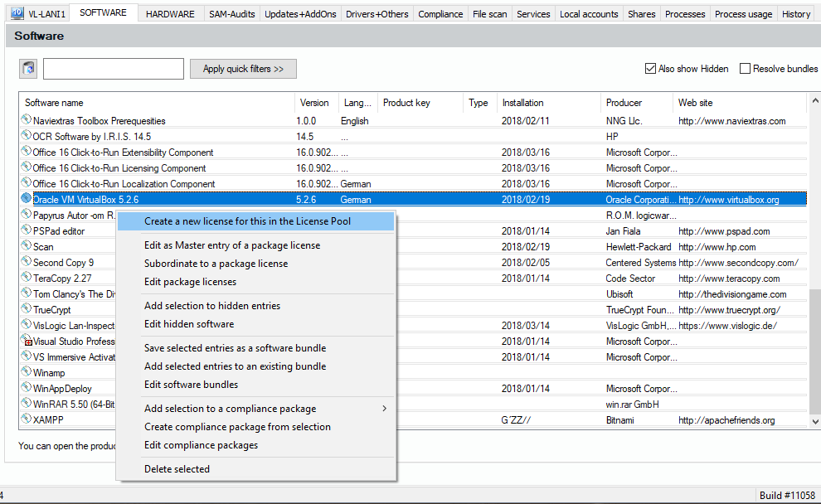Click the XAMPP entry icon

click(27, 419)
